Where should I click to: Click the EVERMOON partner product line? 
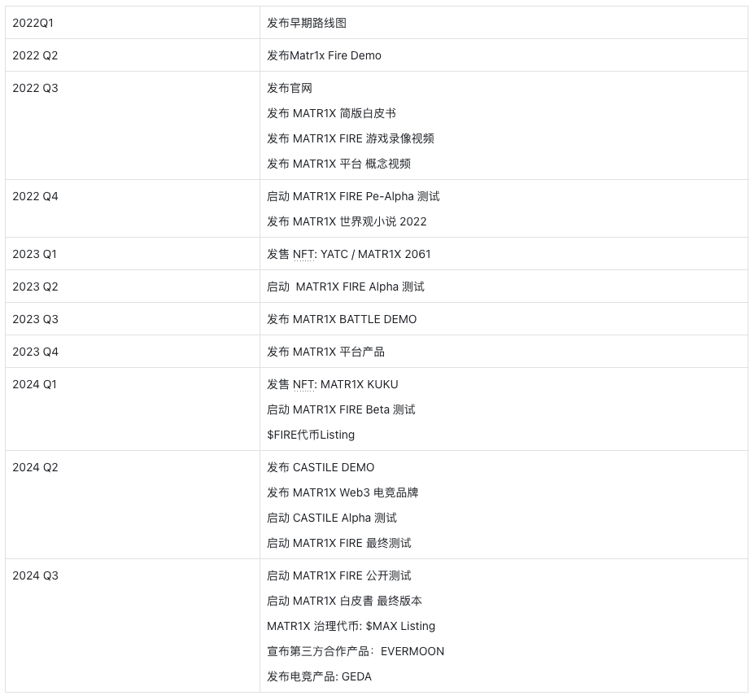tap(356, 651)
